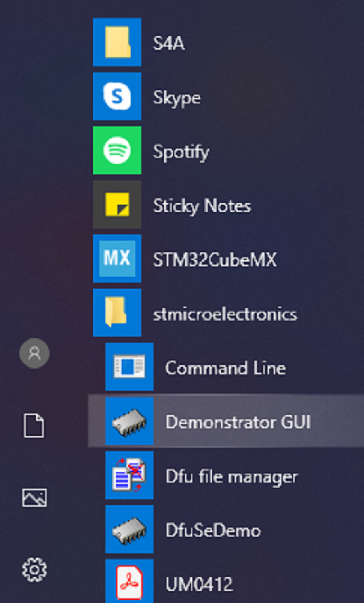Select the Demonstrator GUI label
The height and width of the screenshot is (608, 364).
coord(238,422)
